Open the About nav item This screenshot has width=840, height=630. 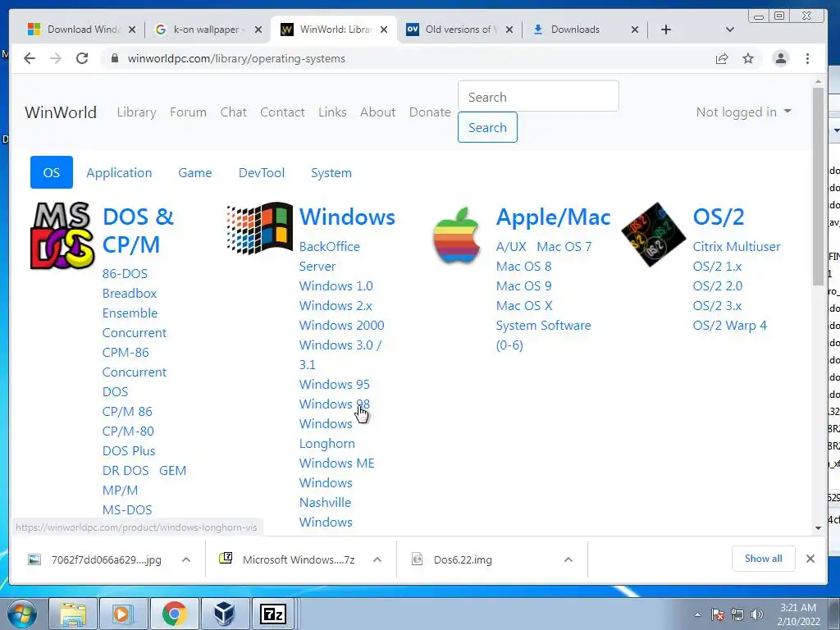(377, 112)
